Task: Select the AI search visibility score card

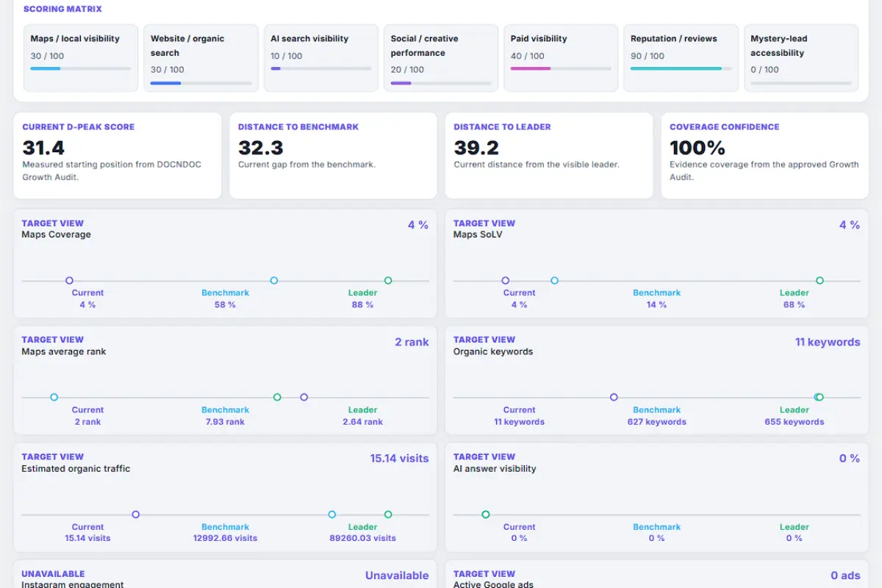Action: 321,58
